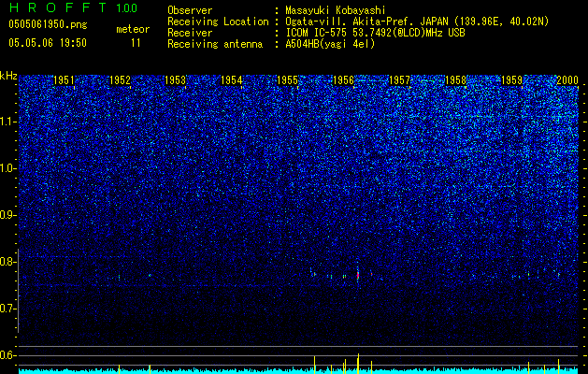Click the Receiving antenna label
588x374 pixels.
tap(215, 44)
